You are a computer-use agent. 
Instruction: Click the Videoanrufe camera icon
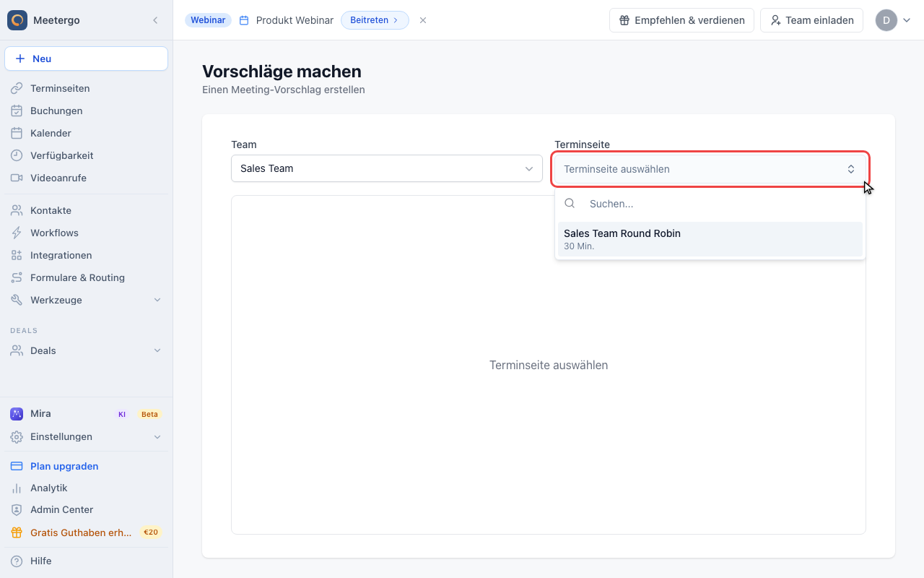[17, 178]
